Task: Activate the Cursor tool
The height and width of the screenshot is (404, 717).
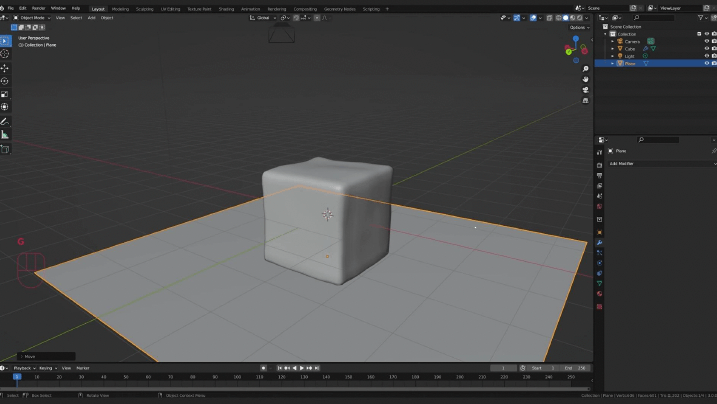Action: tap(5, 54)
